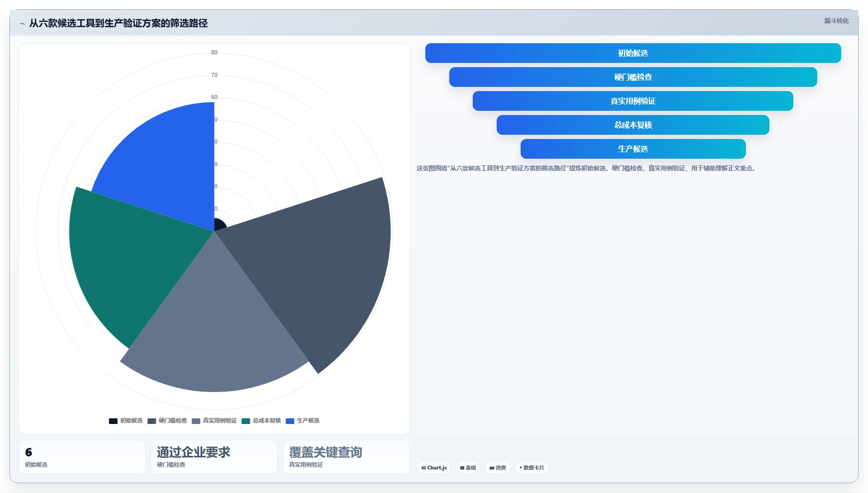Select the 初始候选 funnel bar
The image size is (868, 493).
point(633,53)
